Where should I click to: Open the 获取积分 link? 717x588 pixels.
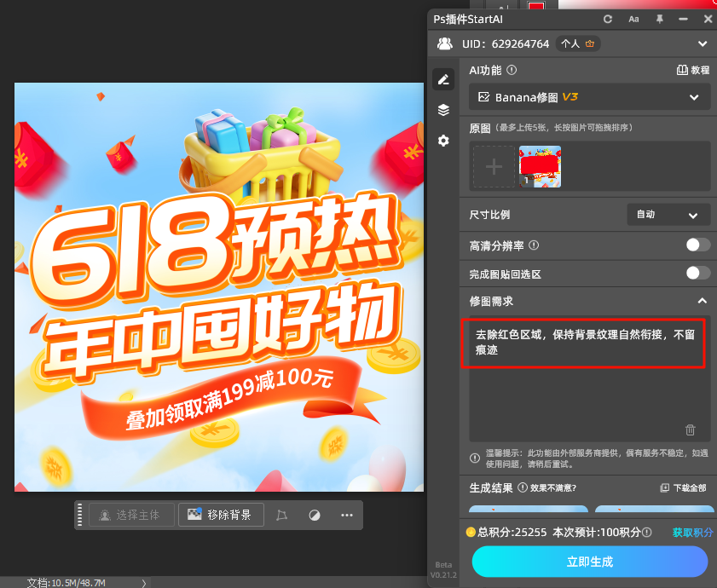692,532
